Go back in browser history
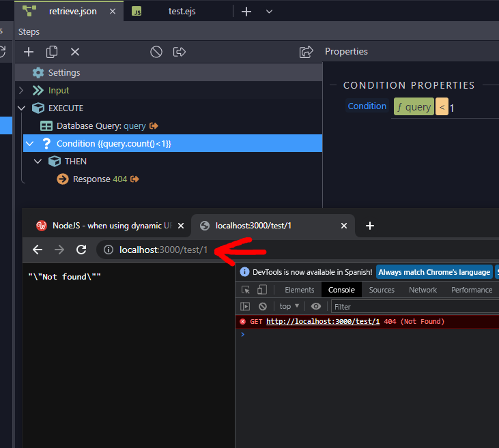This screenshot has width=499, height=448. click(38, 250)
